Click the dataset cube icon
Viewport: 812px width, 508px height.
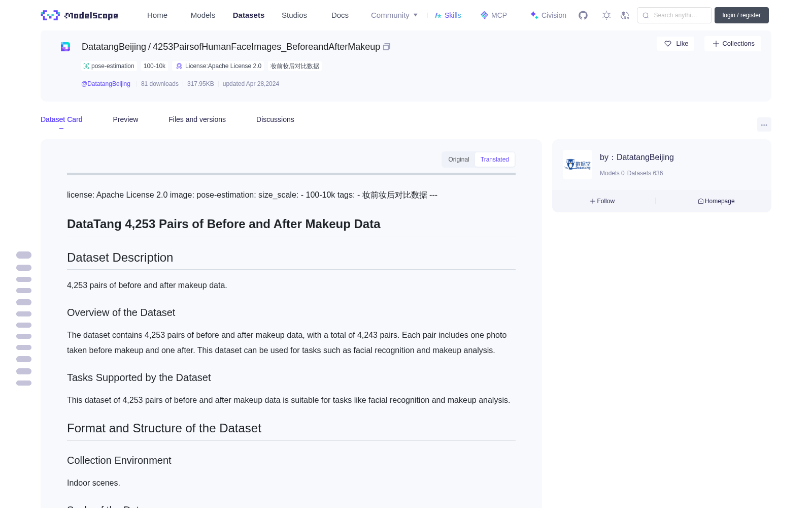65,47
